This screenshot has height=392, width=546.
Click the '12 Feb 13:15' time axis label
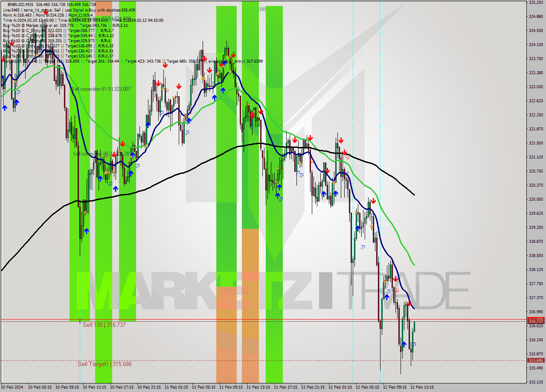pos(422,387)
